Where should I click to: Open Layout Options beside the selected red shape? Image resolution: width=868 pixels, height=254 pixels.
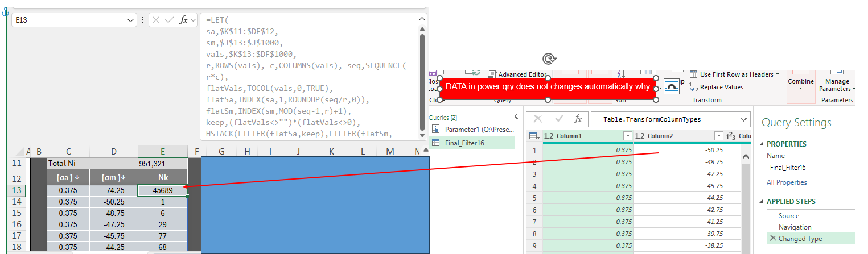pyautogui.click(x=672, y=86)
